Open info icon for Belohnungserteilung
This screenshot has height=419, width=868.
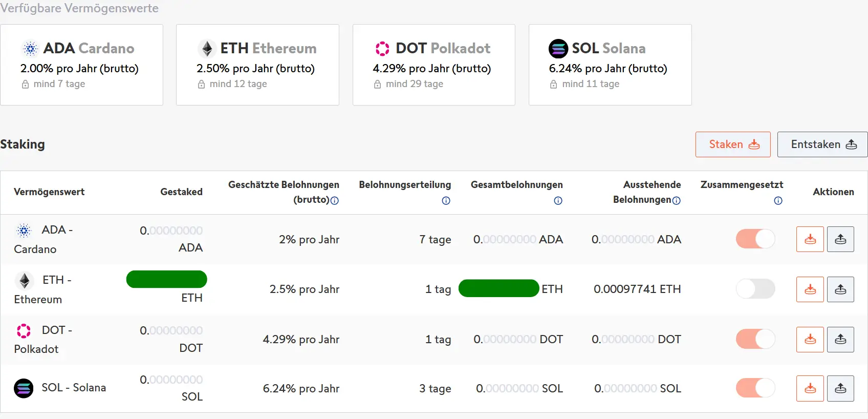(446, 201)
